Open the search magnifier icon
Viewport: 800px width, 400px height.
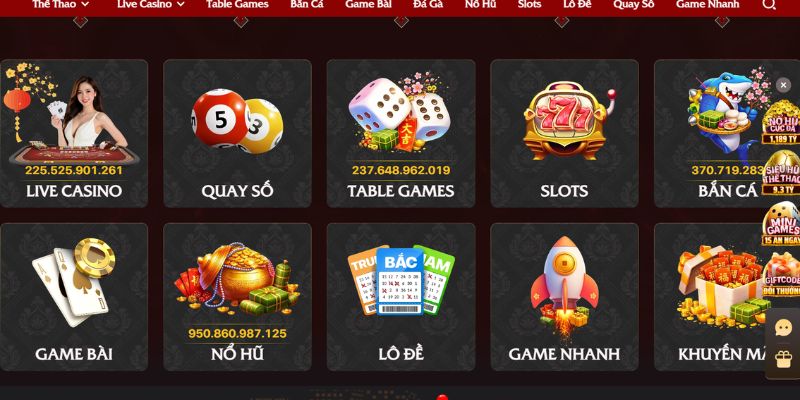point(769,5)
